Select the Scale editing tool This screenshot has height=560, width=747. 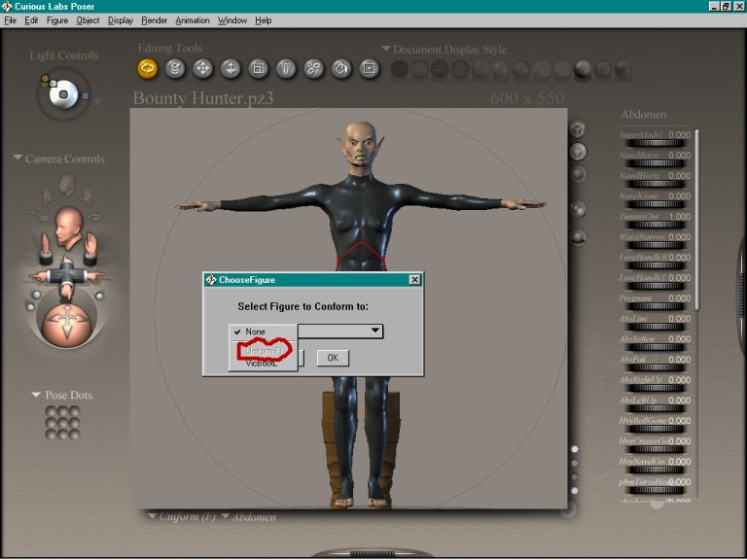coord(258,69)
